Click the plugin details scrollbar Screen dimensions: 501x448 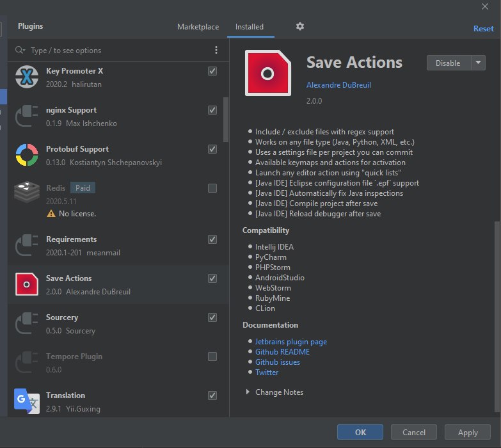click(x=497, y=316)
